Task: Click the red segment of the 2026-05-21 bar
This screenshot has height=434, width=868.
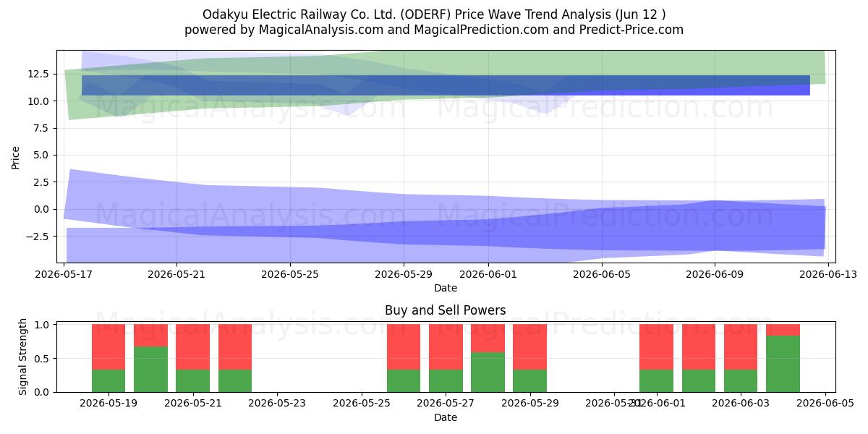Action: pos(192,347)
